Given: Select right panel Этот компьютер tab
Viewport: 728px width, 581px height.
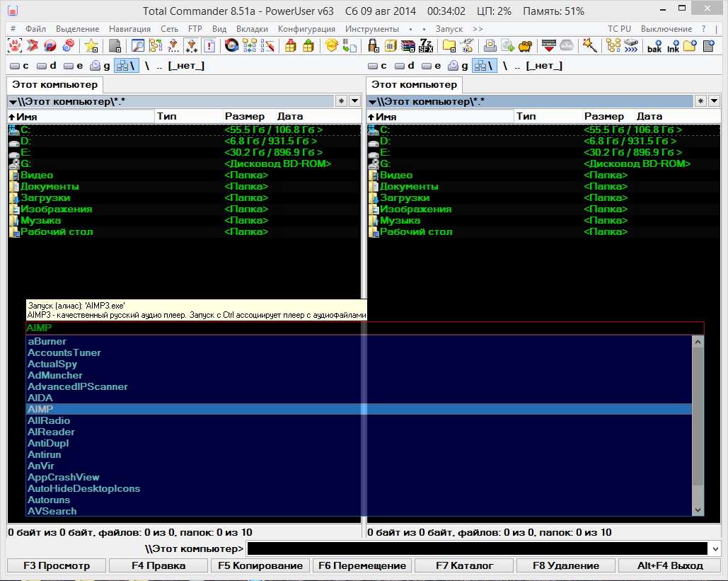Looking at the screenshot, I should (414, 84).
